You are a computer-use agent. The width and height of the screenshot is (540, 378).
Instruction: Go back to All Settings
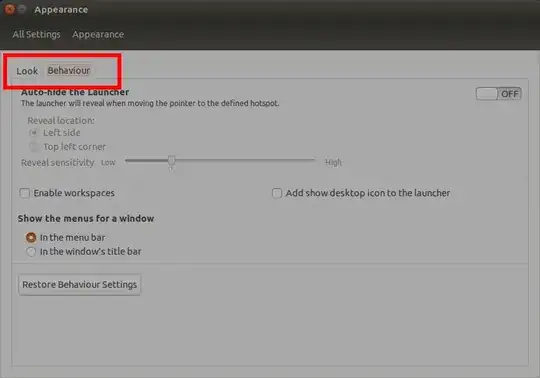(x=37, y=34)
